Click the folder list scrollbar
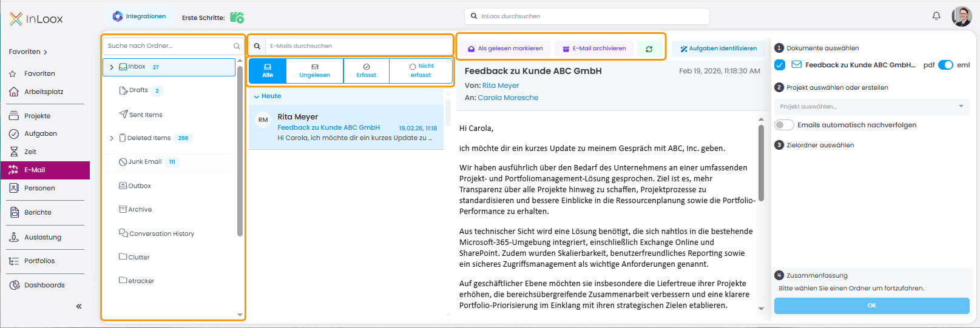Screen dimensions: 980x328 (x=240, y=151)
